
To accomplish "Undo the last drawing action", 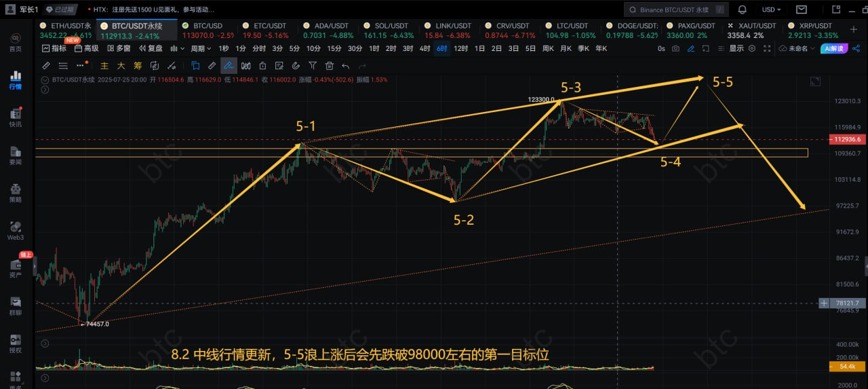I will [346, 65].
